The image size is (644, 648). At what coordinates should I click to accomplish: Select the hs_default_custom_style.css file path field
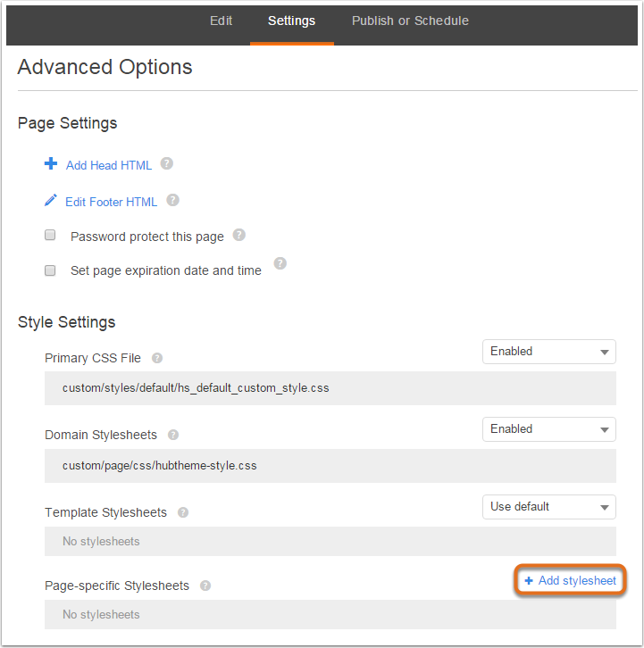pyautogui.click(x=330, y=388)
